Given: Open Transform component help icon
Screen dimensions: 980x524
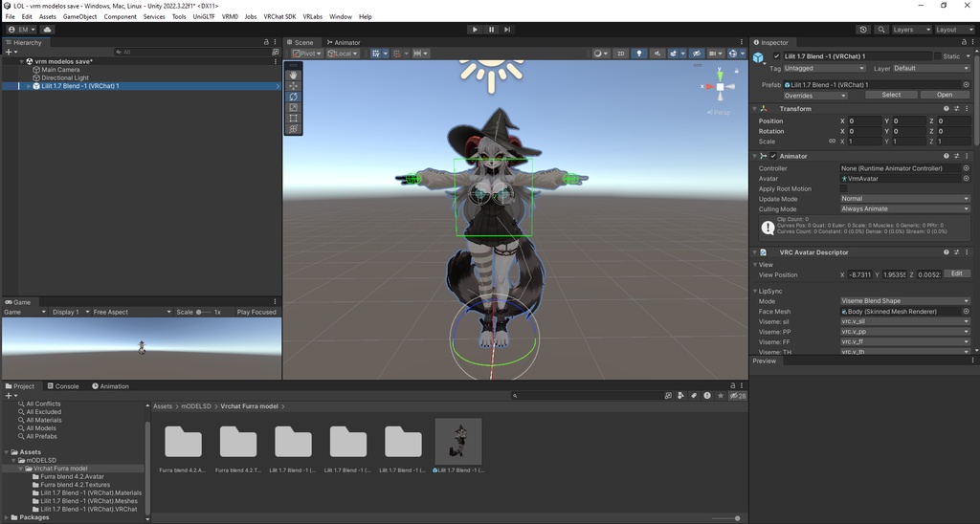Looking at the screenshot, I should (947, 109).
